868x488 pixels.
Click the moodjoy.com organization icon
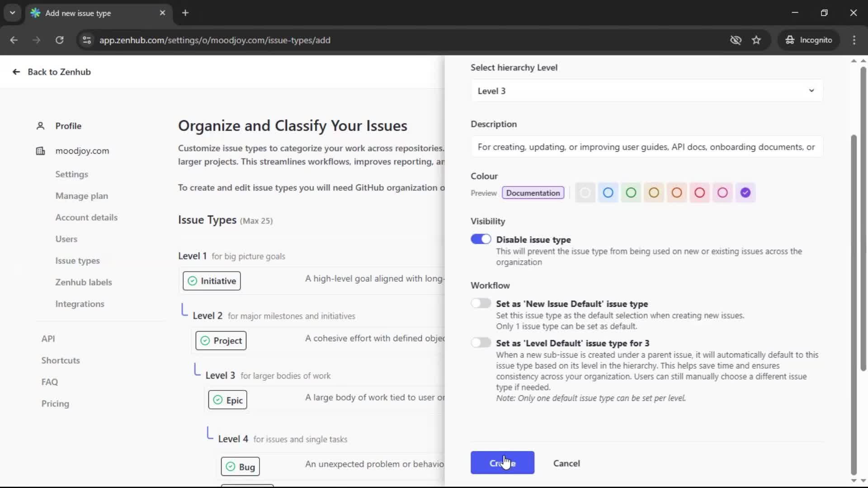point(40,151)
